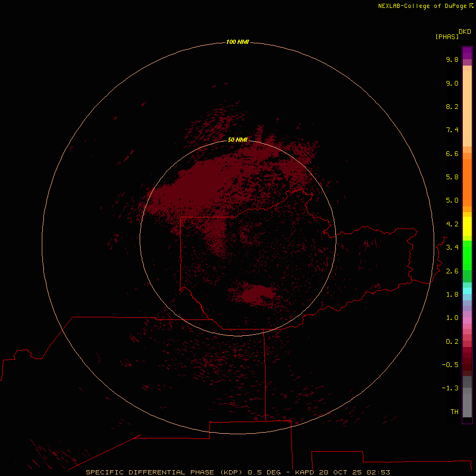The image size is (476, 476).
Task: Click the 2.6 value on the color scale
Action: point(452,271)
